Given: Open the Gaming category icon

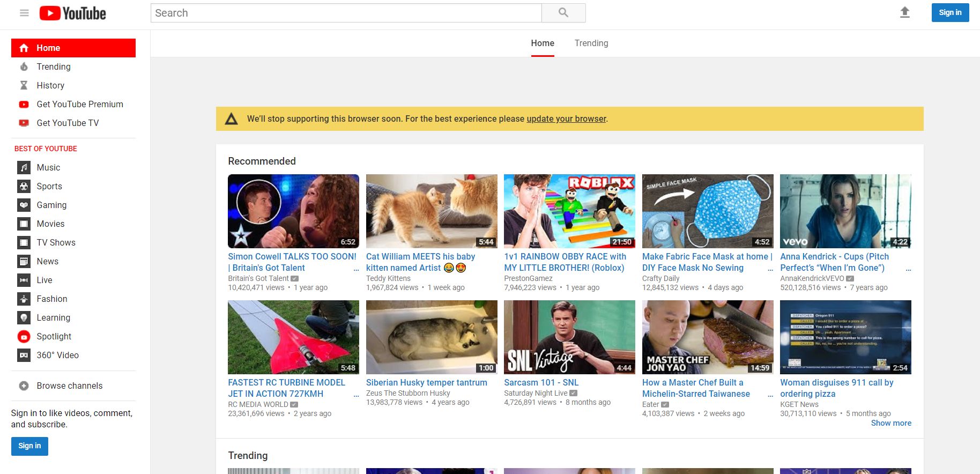Looking at the screenshot, I should [24, 205].
